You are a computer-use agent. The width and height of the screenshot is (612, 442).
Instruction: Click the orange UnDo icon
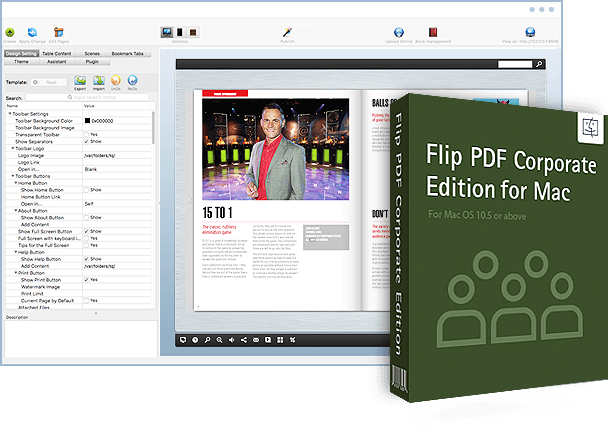[x=116, y=80]
